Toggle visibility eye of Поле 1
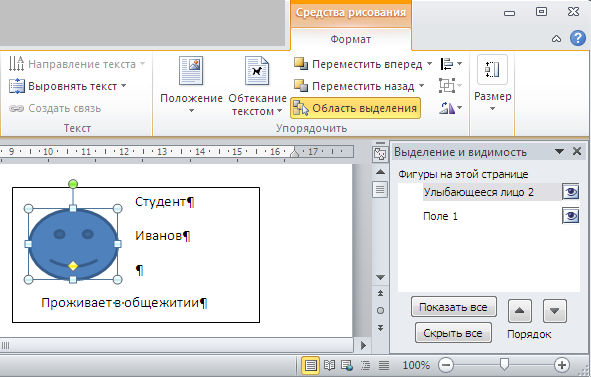Screen dimensions: 591x377 [571, 216]
